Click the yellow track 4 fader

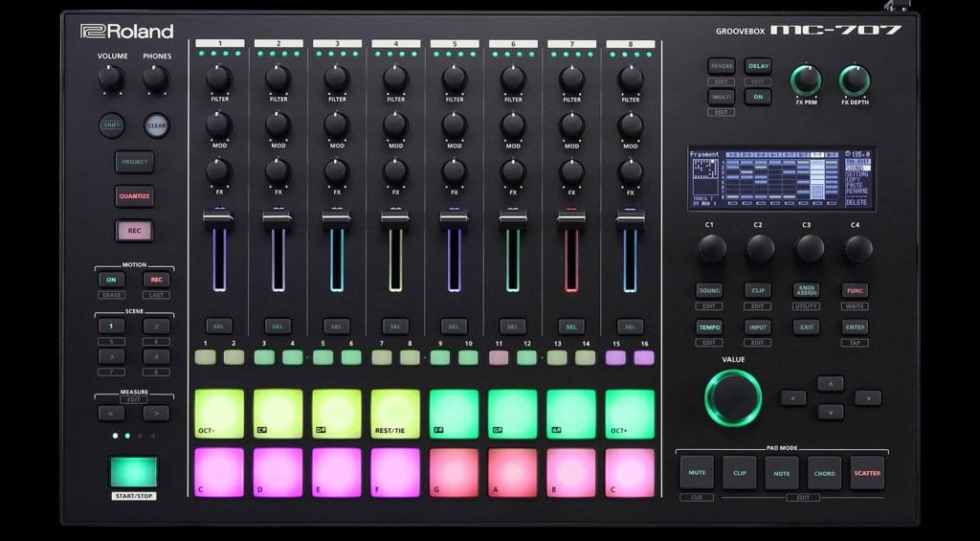point(395,217)
